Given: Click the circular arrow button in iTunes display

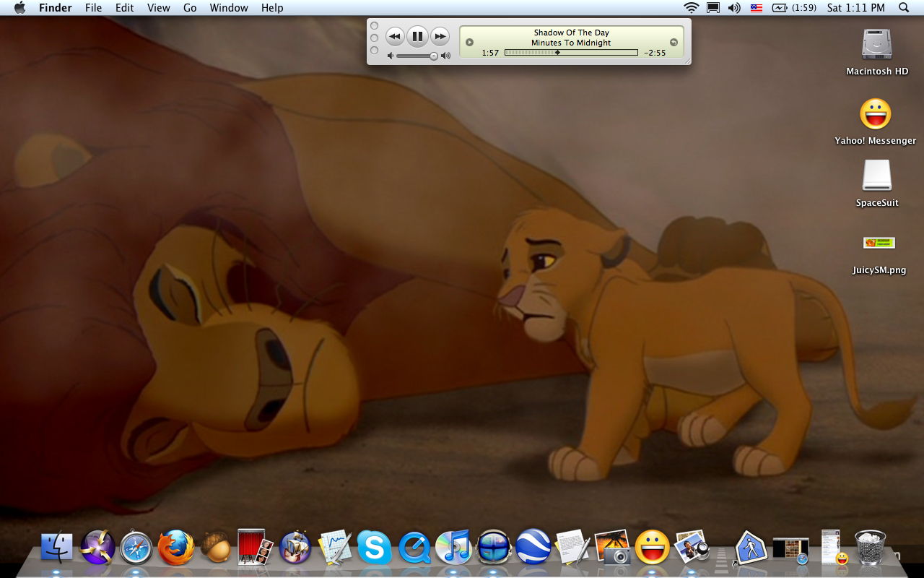Looking at the screenshot, I should point(674,43).
